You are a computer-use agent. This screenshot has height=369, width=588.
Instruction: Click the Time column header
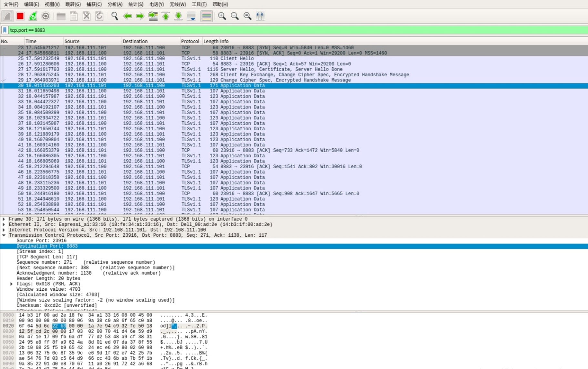[x=31, y=41]
